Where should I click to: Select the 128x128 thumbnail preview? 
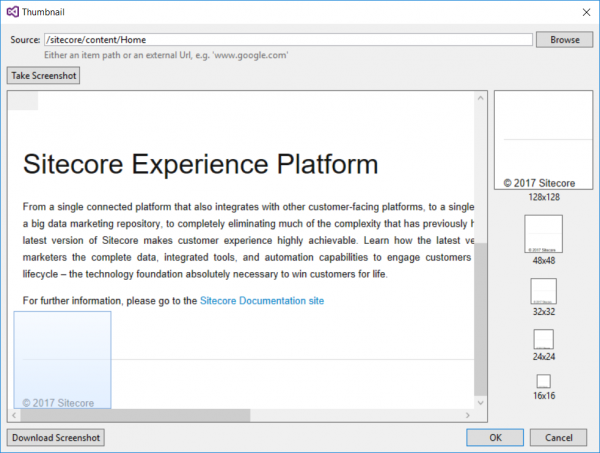tap(543, 140)
